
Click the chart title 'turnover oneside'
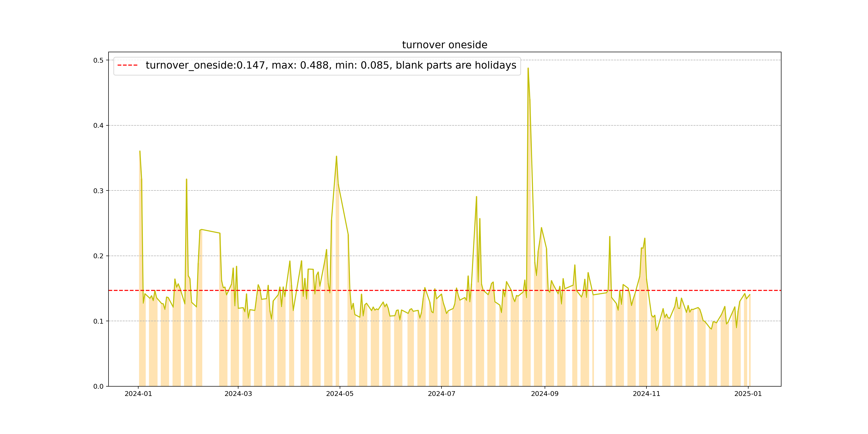444,45
